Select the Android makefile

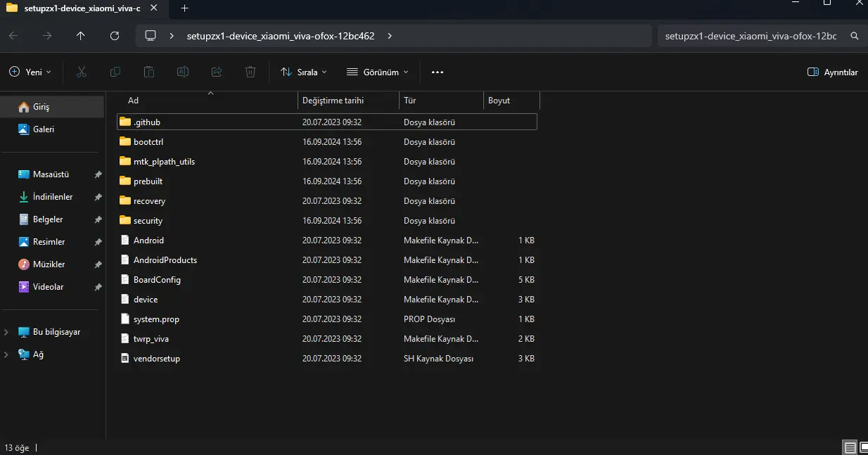[x=327, y=240]
